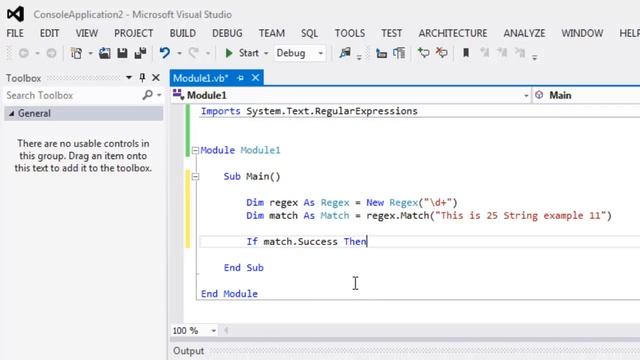Click the New Project toolbar icon
Screen dimensions: 640x360
[x=76, y=53]
